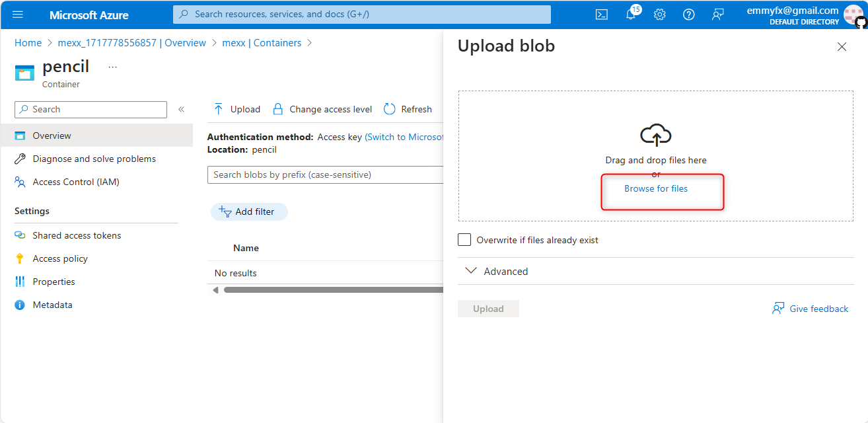Open Access Control (IAM) menu item
Viewport: 868px width, 423px height.
click(76, 182)
